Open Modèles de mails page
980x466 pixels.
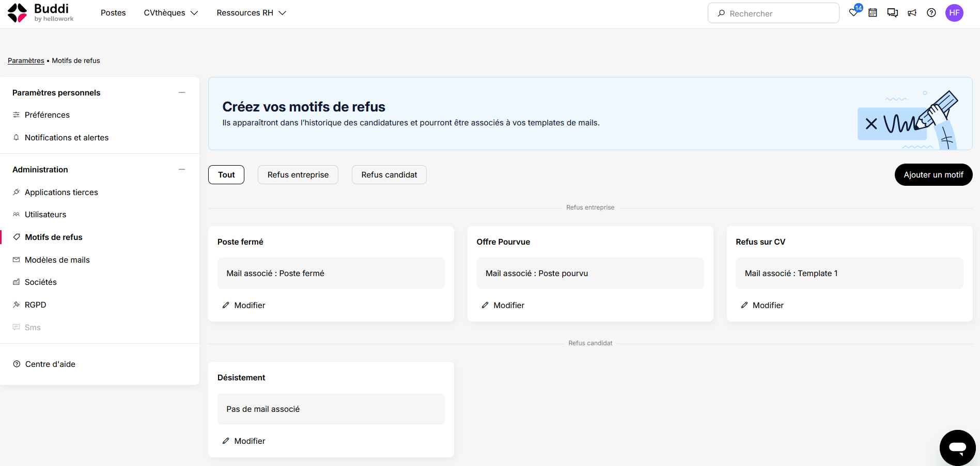[x=57, y=260]
